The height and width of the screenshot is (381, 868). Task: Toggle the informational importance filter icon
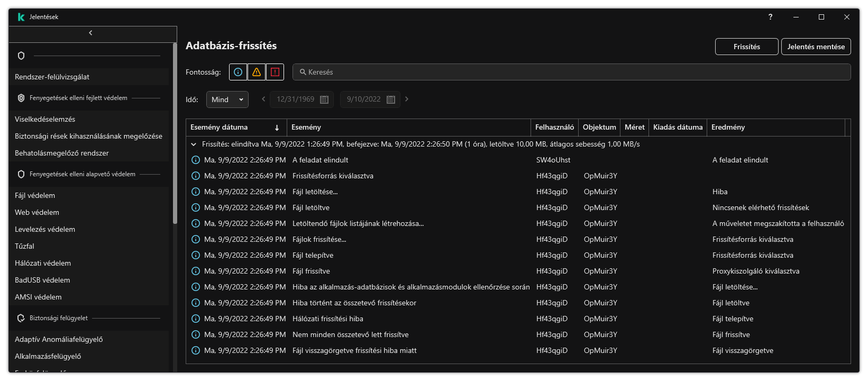(x=238, y=72)
